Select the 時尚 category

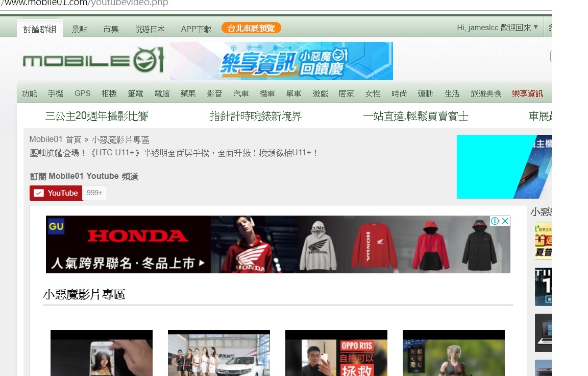pos(399,93)
